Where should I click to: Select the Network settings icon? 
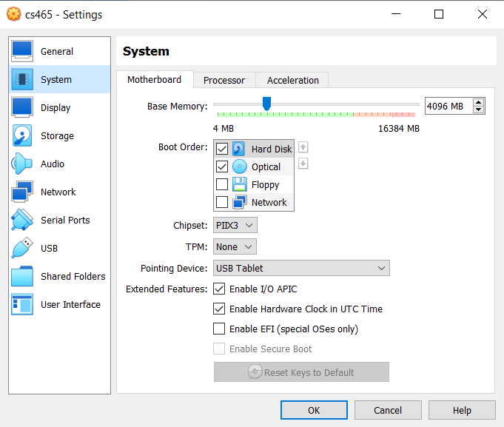click(22, 192)
